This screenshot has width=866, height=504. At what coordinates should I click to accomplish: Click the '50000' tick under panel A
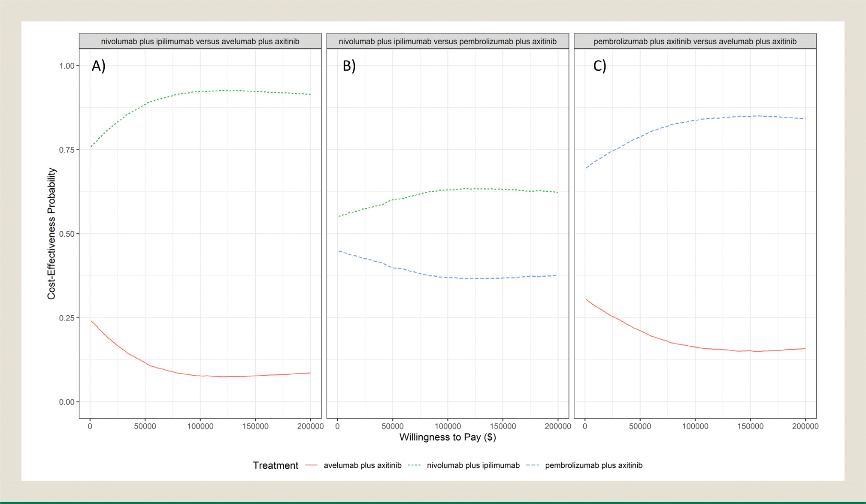[x=145, y=426]
